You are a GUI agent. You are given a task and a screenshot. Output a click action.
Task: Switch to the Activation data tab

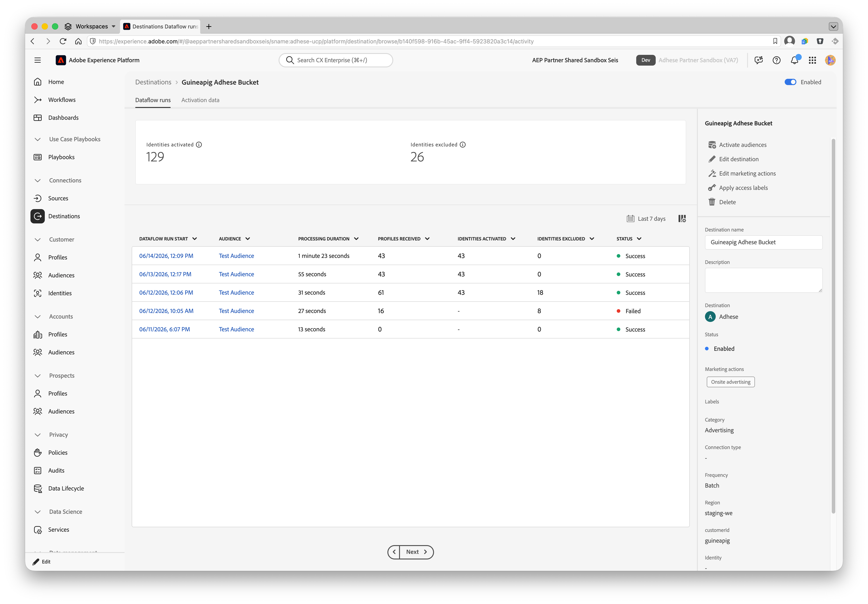pyautogui.click(x=200, y=100)
